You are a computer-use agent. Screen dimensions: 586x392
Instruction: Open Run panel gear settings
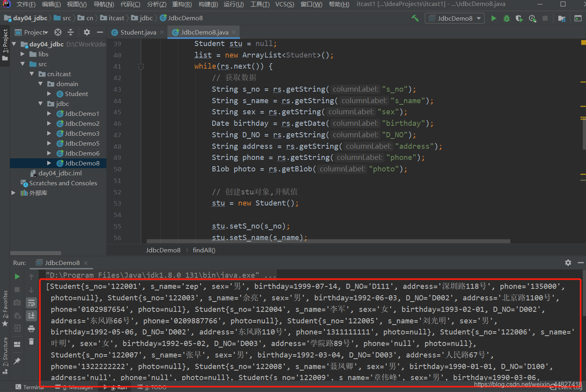point(568,263)
